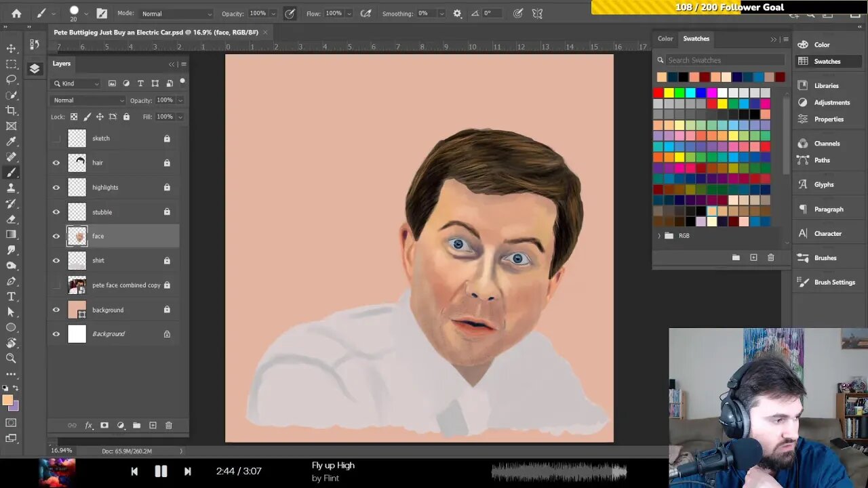Image resolution: width=868 pixels, height=488 pixels.
Task: Open the layer blend mode dropdown
Action: (88, 100)
